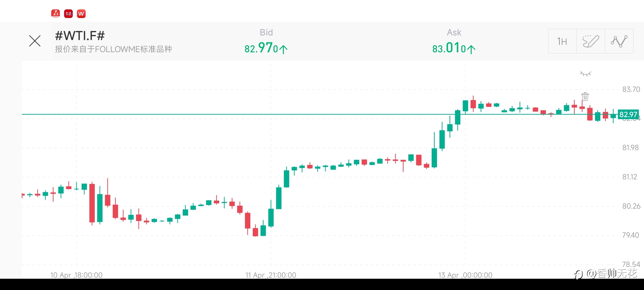Tap the FOLLOWME quote source subtitle
The width and height of the screenshot is (644, 290).
tap(113, 49)
